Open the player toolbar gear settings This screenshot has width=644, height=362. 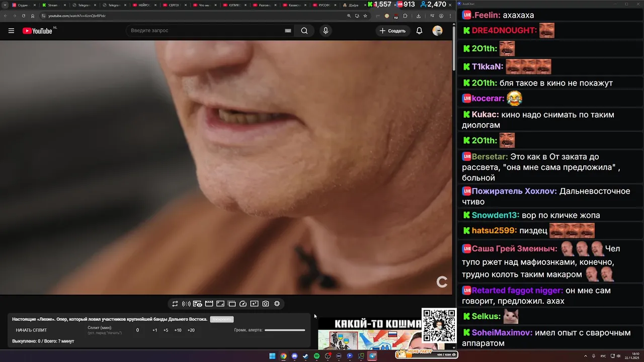click(277, 304)
